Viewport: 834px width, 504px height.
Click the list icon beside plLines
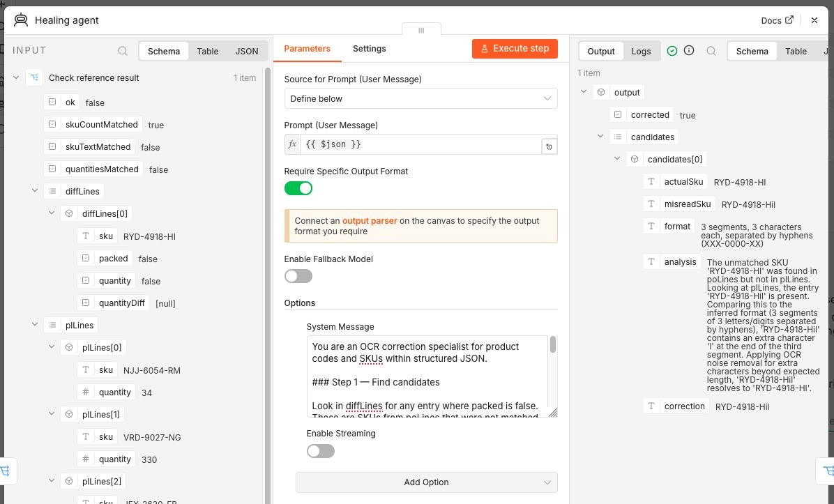pyautogui.click(x=52, y=326)
